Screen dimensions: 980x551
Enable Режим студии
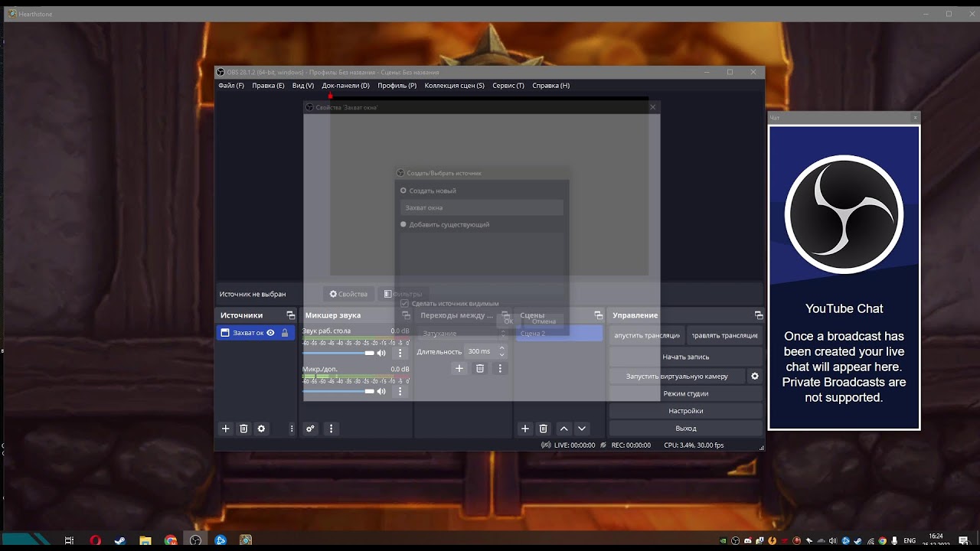[685, 393]
